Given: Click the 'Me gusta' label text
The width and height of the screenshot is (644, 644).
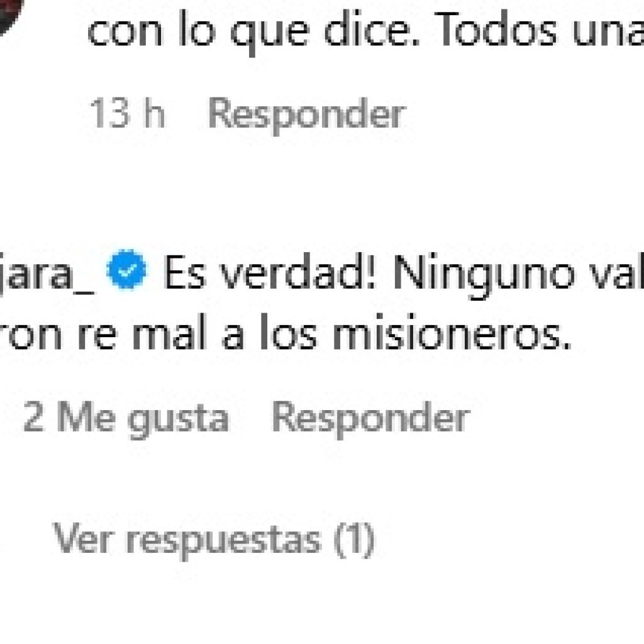Looking at the screenshot, I should pyautogui.click(x=143, y=418).
